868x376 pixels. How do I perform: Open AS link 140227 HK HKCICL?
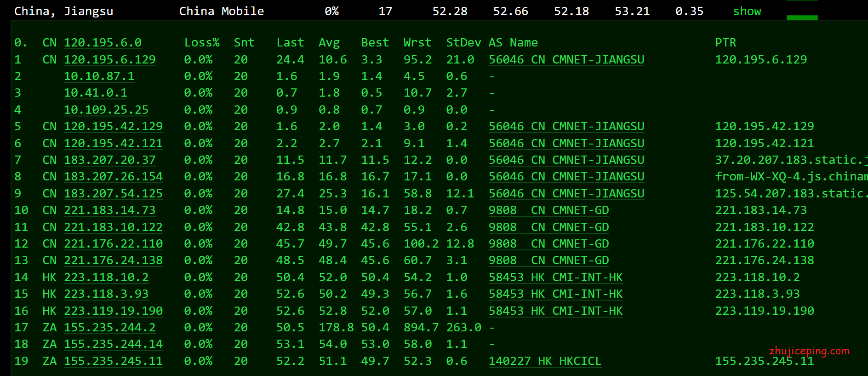coord(545,361)
